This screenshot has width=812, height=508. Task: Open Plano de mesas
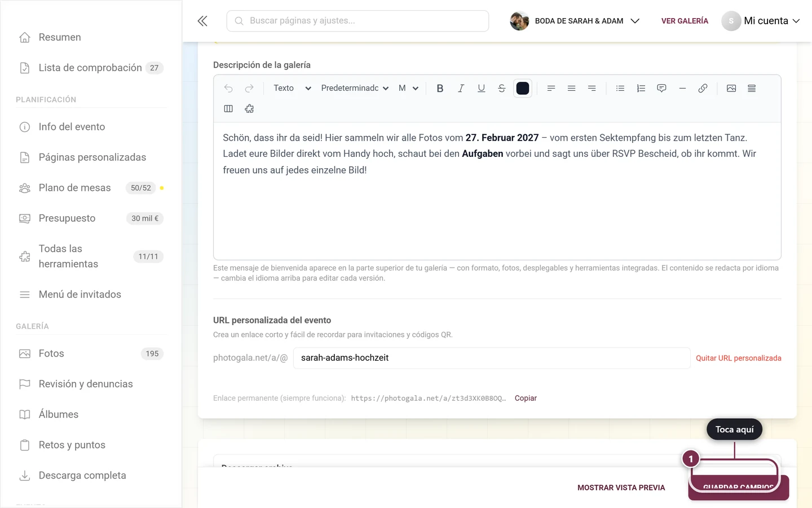pos(91,188)
